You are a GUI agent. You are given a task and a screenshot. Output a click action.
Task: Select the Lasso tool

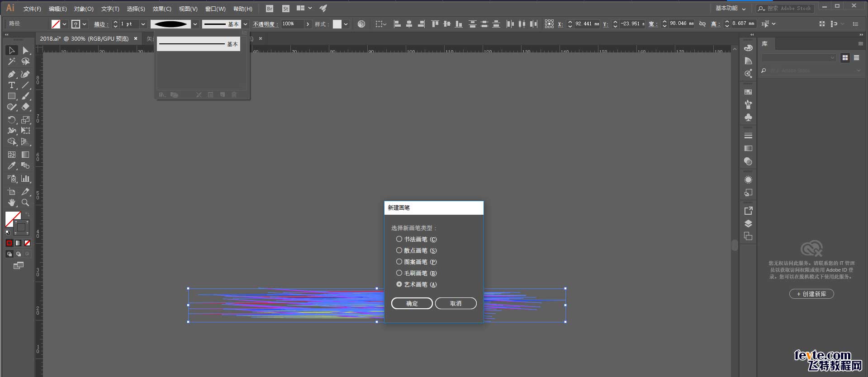[26, 61]
